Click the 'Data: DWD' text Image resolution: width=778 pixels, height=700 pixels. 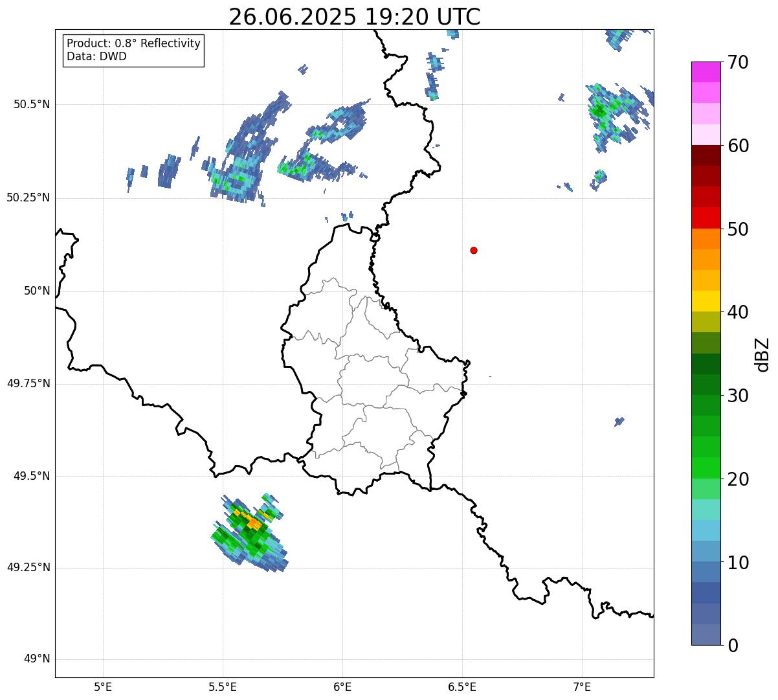pyautogui.click(x=96, y=56)
